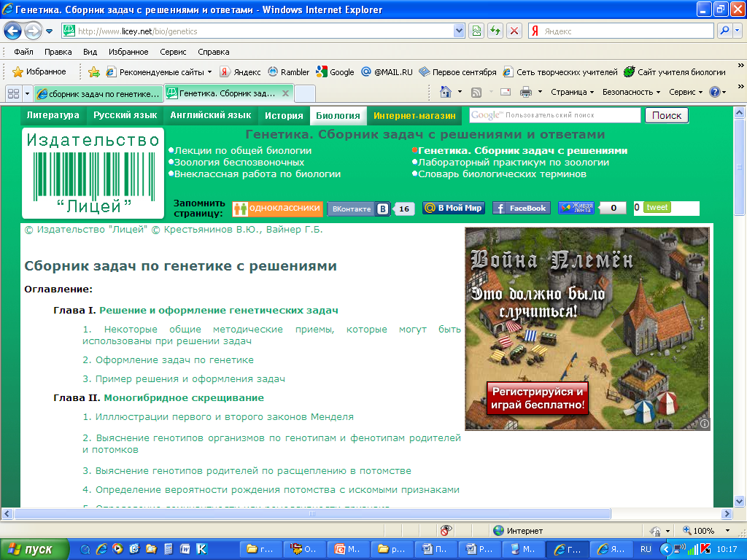This screenshot has width=747, height=560.
Task: Open Решение и оформление генетических задач chapter
Action: tap(219, 311)
